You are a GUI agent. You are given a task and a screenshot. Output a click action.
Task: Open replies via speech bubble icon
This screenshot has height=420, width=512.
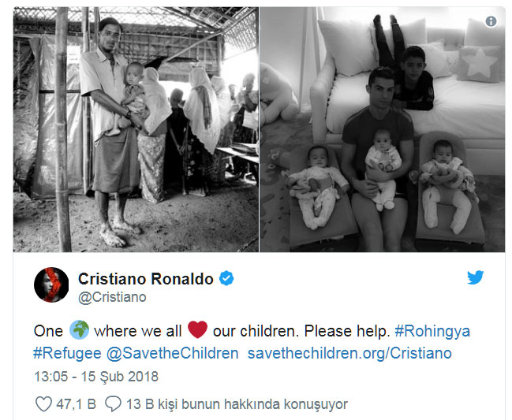[113, 404]
